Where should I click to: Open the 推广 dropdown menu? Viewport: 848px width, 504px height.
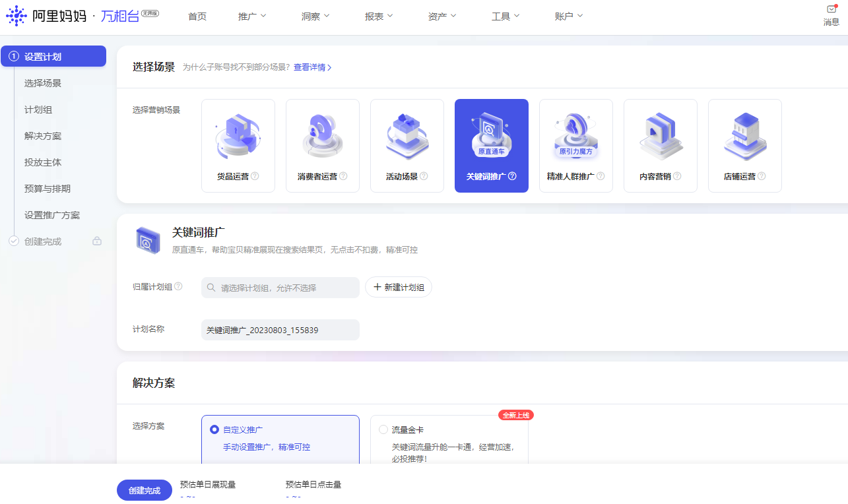point(252,16)
